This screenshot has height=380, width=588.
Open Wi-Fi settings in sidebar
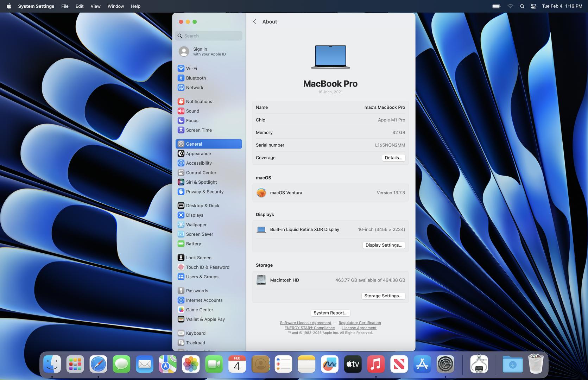tap(209, 69)
